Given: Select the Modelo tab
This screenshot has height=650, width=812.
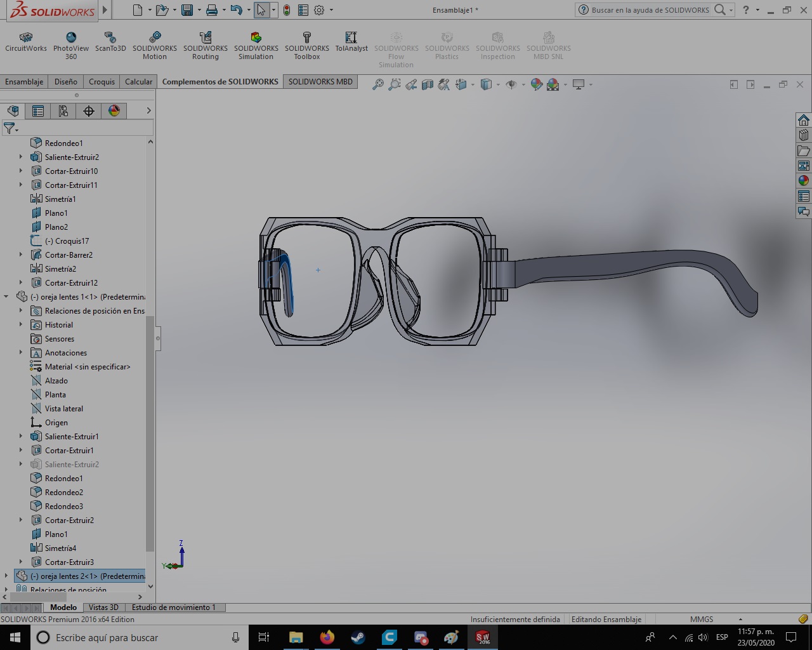Looking at the screenshot, I should [x=63, y=607].
